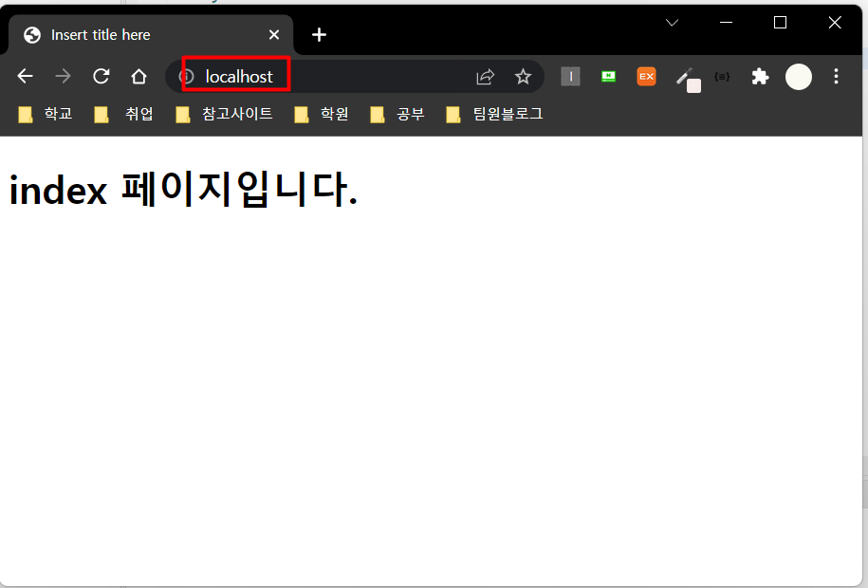Open the 팀원블로그 bookmark folder
Screen dimensions: 868x588
(x=494, y=114)
